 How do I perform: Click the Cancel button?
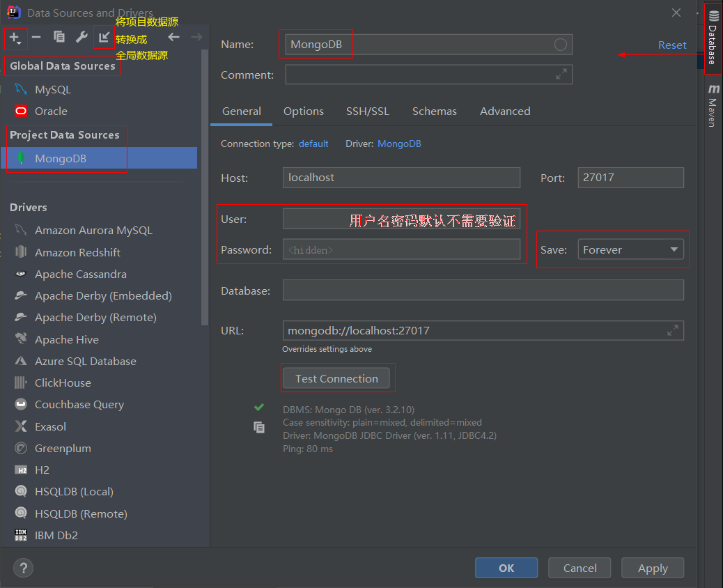580,568
